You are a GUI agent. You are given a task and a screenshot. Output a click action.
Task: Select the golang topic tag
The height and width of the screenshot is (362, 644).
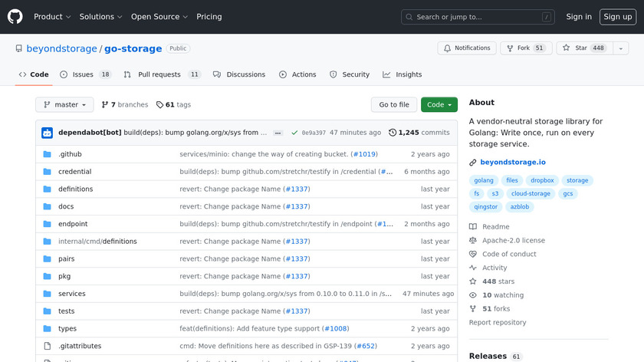click(x=484, y=180)
